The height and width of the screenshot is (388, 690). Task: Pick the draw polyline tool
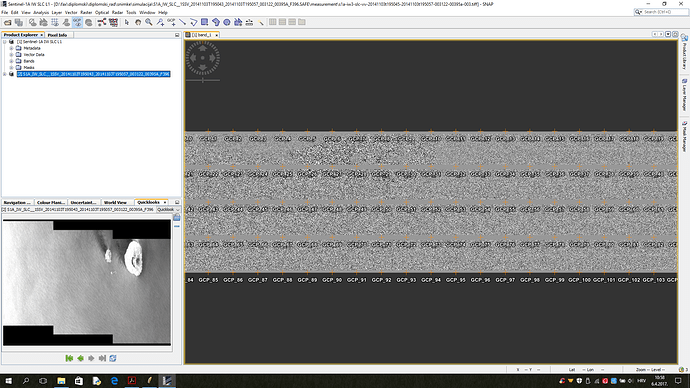(193, 22)
